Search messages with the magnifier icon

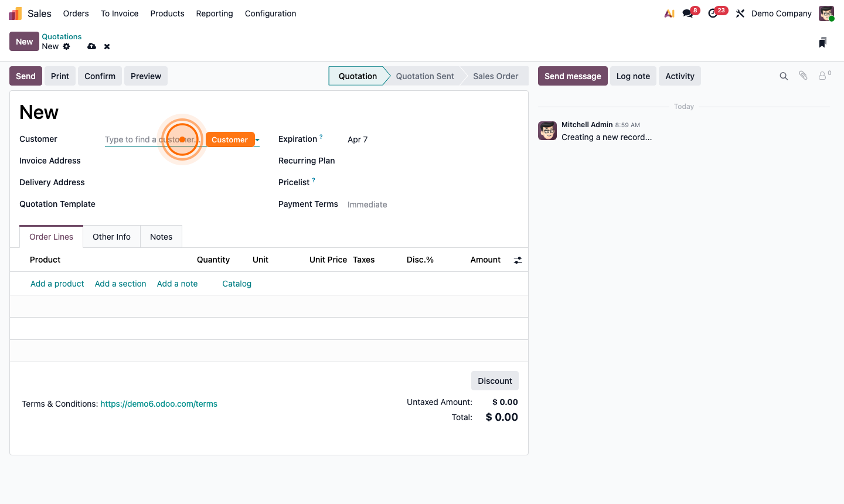click(x=784, y=76)
